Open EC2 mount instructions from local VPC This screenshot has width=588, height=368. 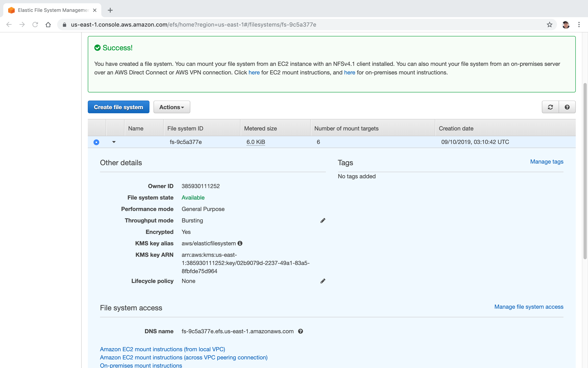click(163, 349)
